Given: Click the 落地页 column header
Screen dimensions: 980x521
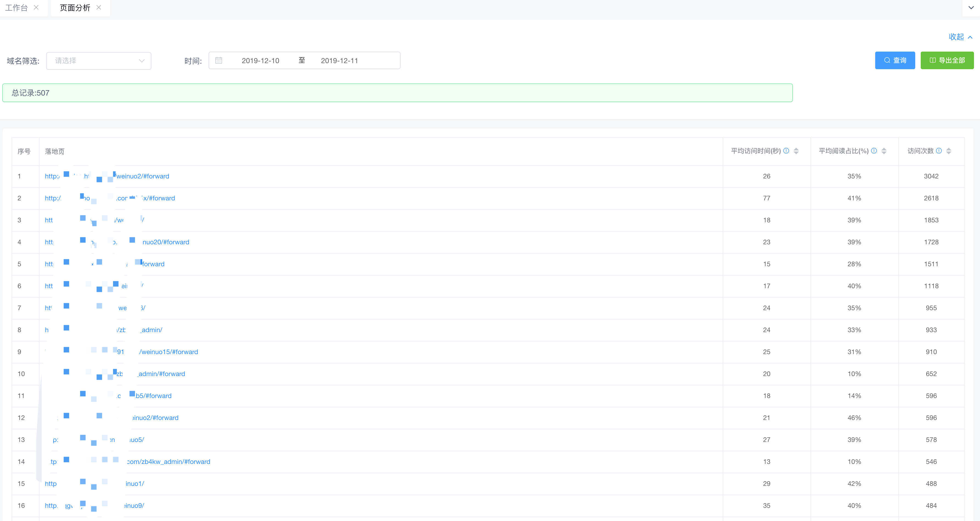Looking at the screenshot, I should coord(55,152).
